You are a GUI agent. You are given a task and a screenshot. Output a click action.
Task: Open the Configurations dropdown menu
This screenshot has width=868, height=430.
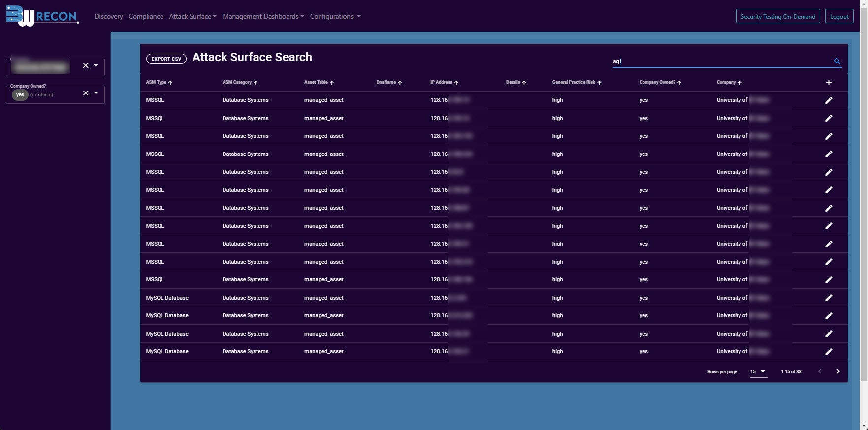coord(335,16)
